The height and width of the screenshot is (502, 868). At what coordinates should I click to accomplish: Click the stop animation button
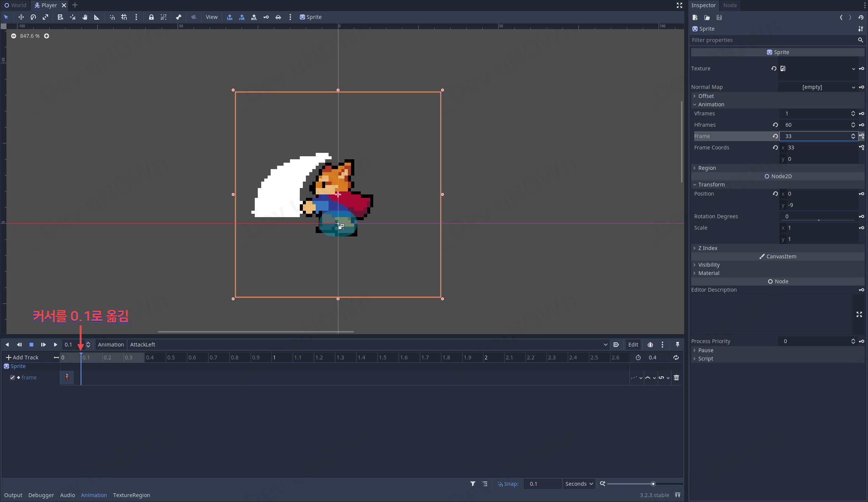pos(31,345)
